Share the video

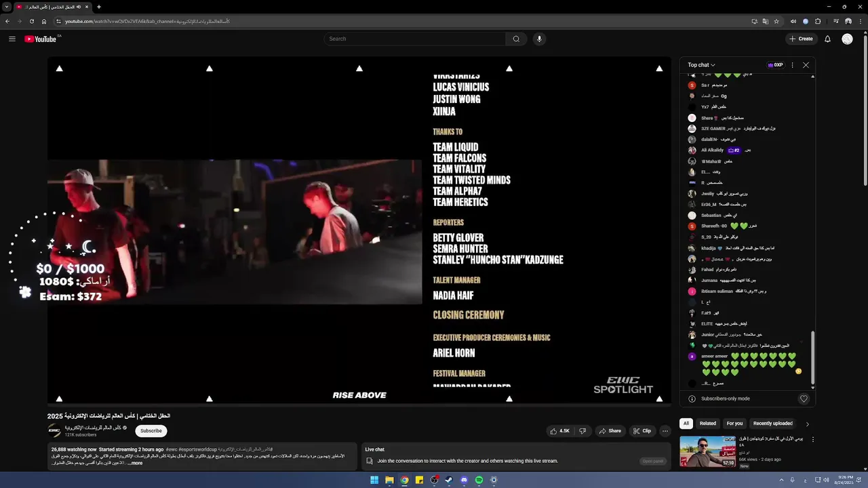point(610,431)
